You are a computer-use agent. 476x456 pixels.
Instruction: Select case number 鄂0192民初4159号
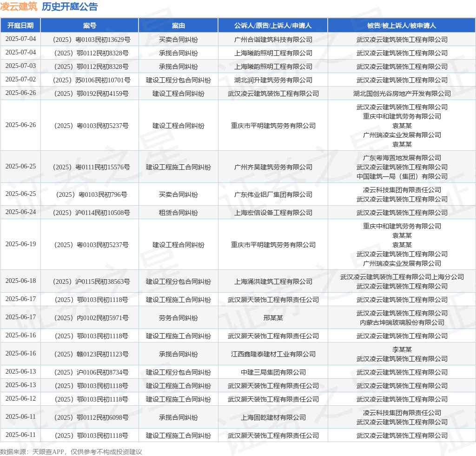coord(92,94)
